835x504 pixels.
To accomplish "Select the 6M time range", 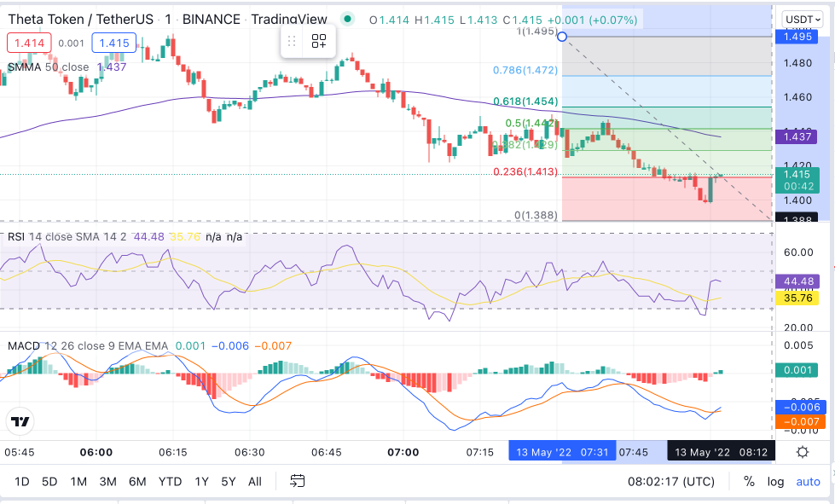I will click(137, 482).
